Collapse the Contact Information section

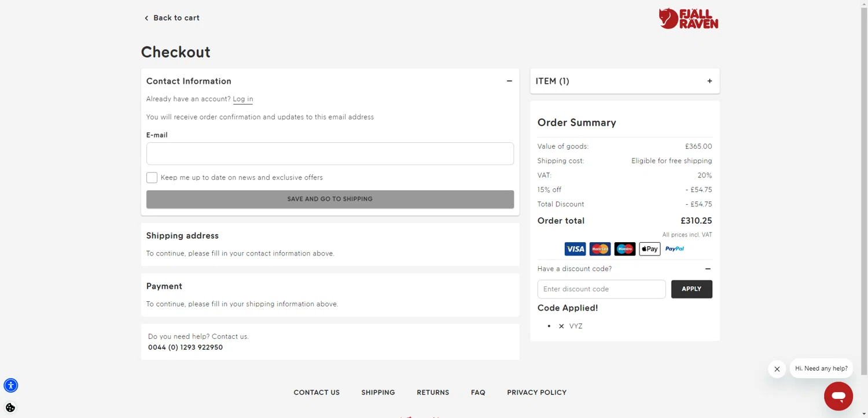(509, 81)
